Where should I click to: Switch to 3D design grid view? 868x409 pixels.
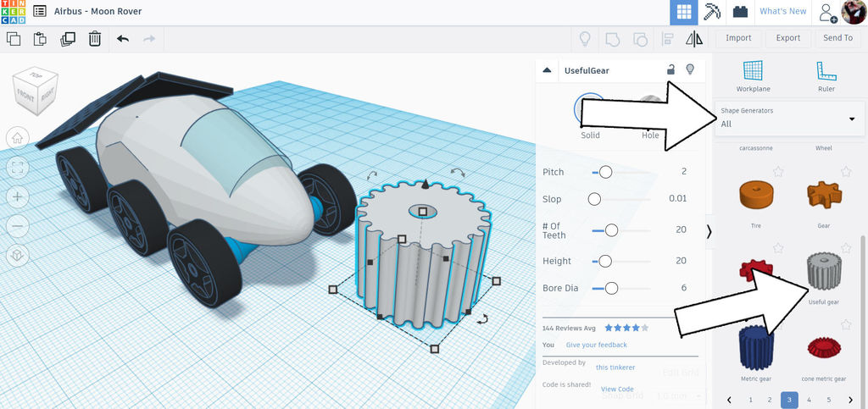tap(684, 12)
